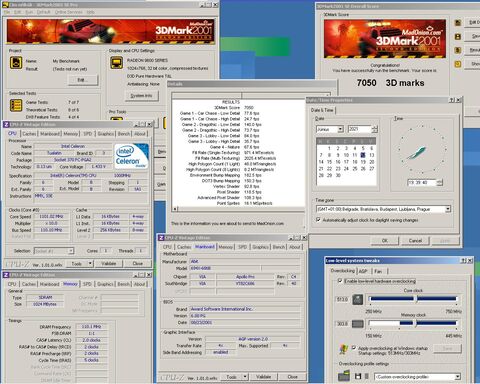Click the Intel Celeron logo in CPU-Z
The image size is (480, 384).
pos(131,156)
